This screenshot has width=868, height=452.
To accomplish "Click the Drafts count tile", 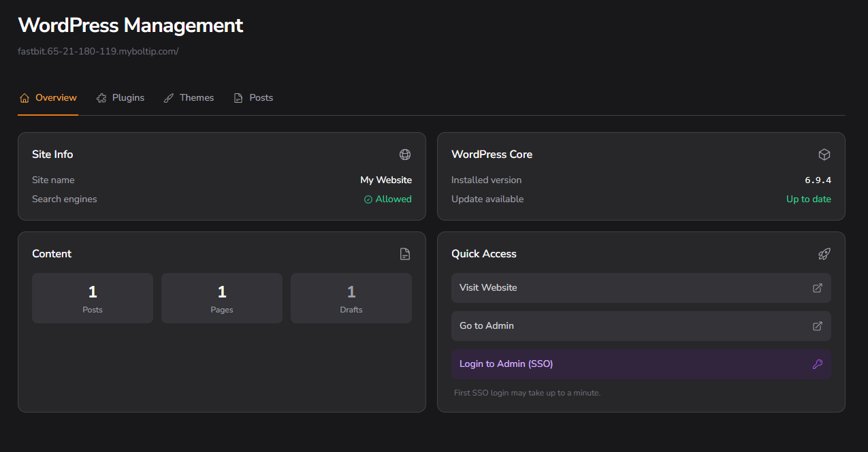I will click(x=351, y=298).
